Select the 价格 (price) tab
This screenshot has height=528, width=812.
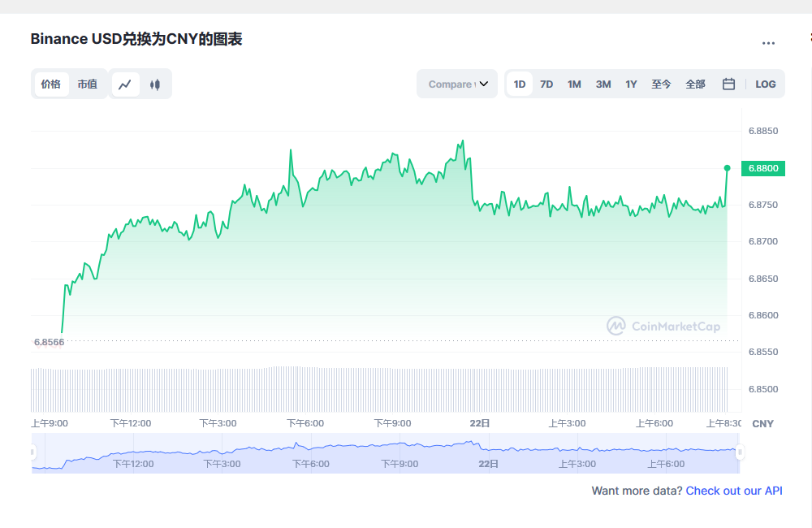click(x=51, y=84)
